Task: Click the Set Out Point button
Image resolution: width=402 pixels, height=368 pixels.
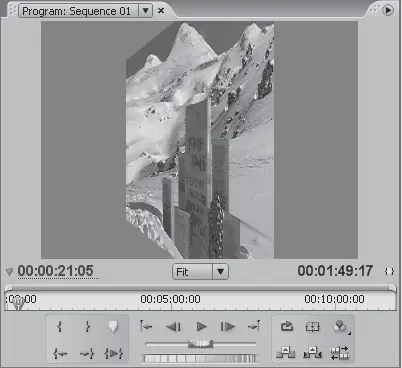Action: (87, 326)
